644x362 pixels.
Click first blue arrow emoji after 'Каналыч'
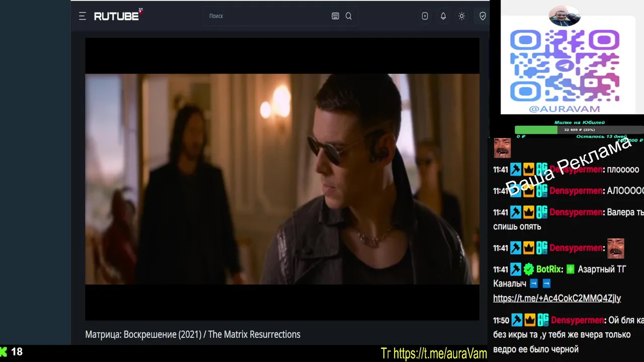534,284
